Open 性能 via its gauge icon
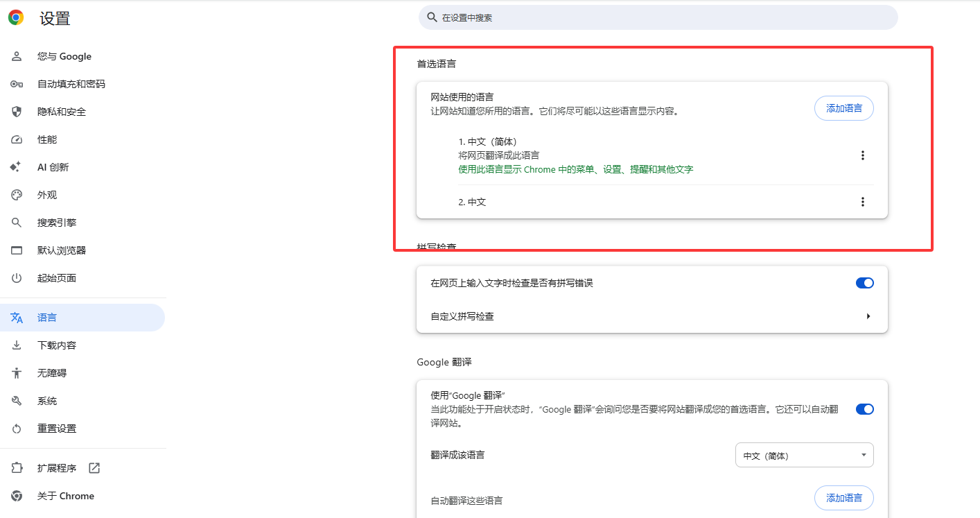Image resolution: width=980 pixels, height=518 pixels. click(17, 139)
